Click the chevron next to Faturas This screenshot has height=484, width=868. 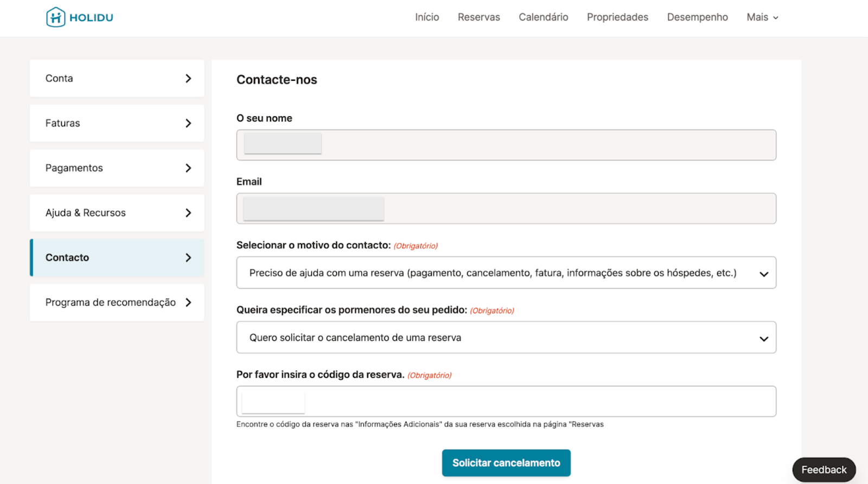(188, 124)
